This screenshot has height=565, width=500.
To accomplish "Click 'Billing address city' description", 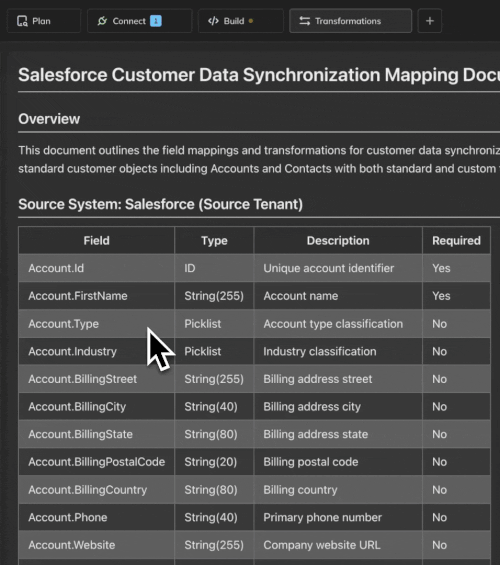I will pos(338,406).
